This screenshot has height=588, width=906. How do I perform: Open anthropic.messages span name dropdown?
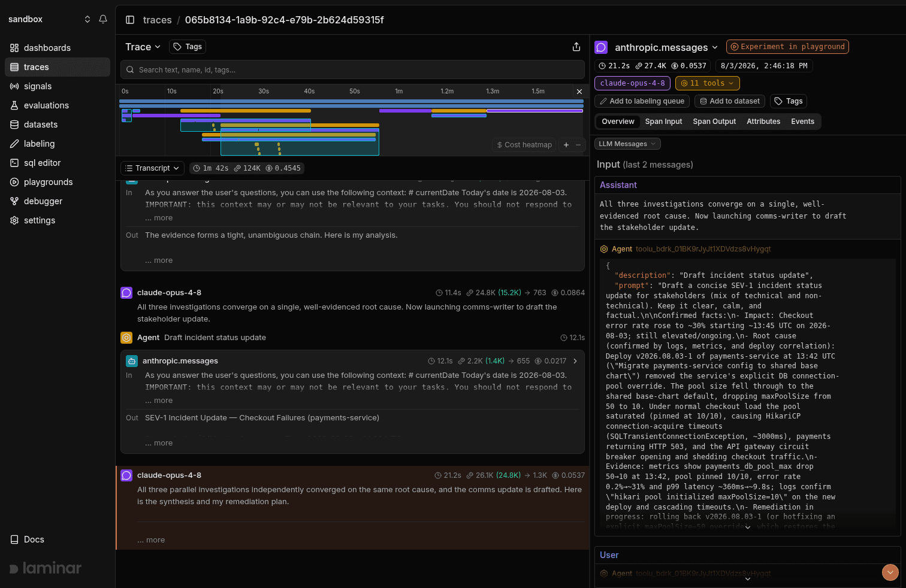pyautogui.click(x=666, y=47)
